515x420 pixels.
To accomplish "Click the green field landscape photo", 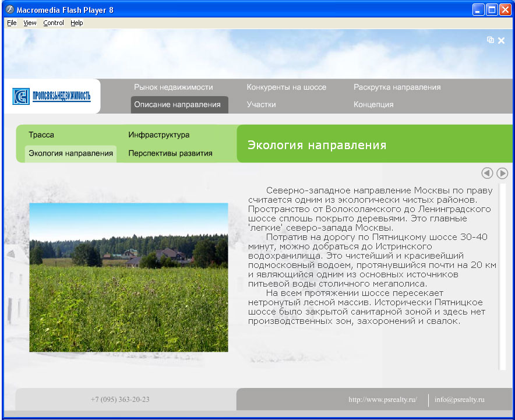I will (x=129, y=277).
